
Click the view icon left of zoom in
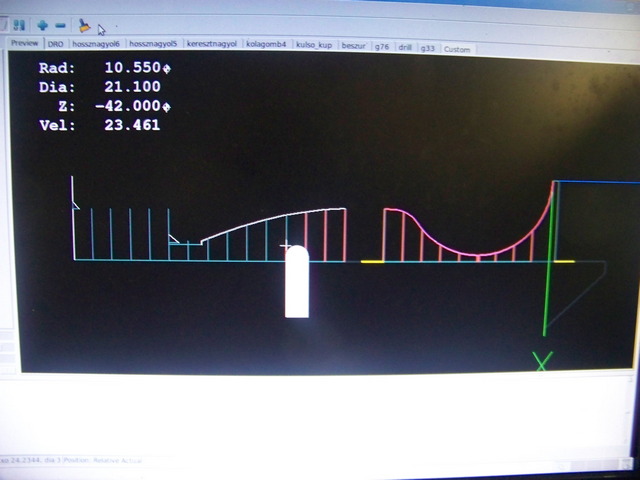pos(20,24)
